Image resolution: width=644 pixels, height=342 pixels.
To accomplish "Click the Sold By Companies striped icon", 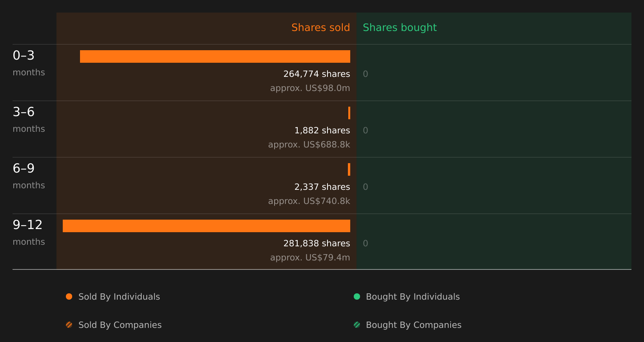I will click(x=69, y=325).
